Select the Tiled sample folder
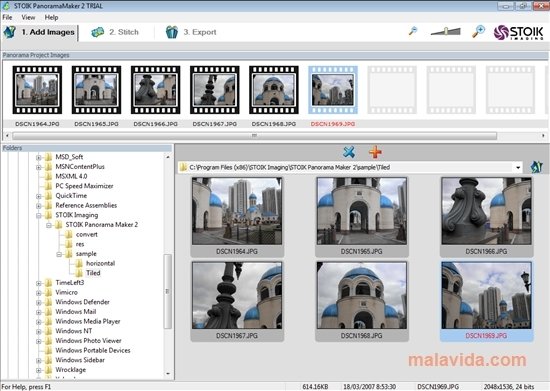Screen dimensions: 550x391 pos(93,273)
